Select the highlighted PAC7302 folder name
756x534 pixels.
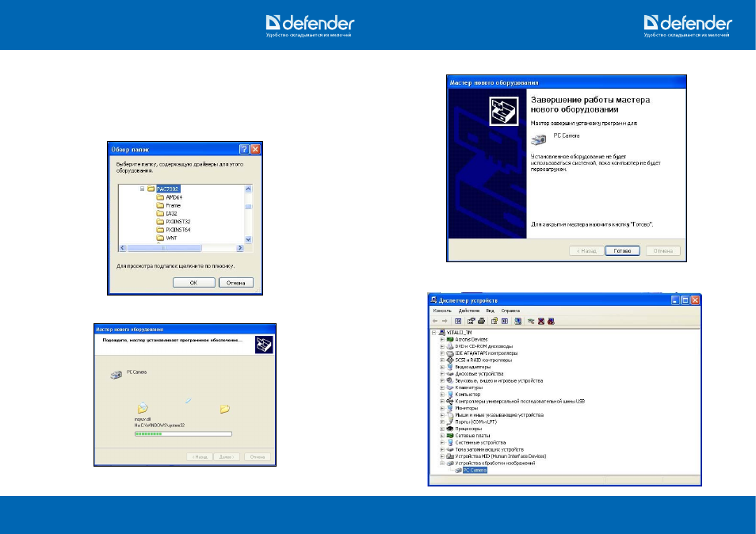point(168,189)
